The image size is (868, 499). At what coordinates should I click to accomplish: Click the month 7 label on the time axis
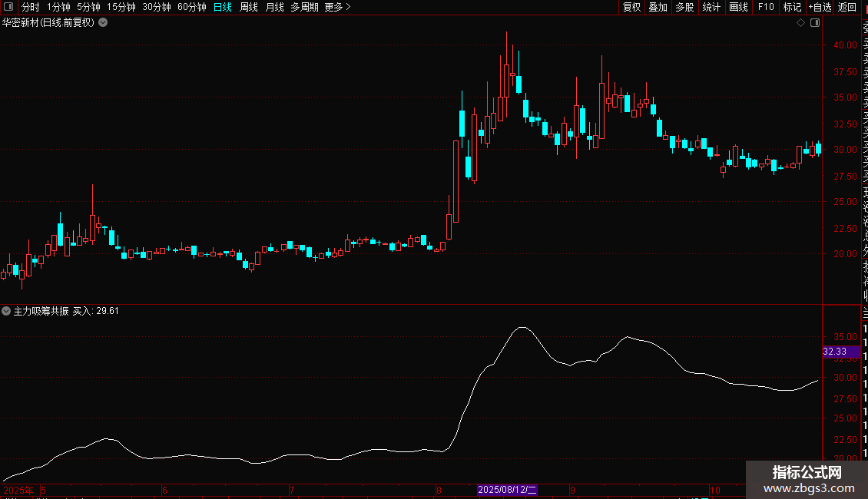pyautogui.click(x=292, y=490)
